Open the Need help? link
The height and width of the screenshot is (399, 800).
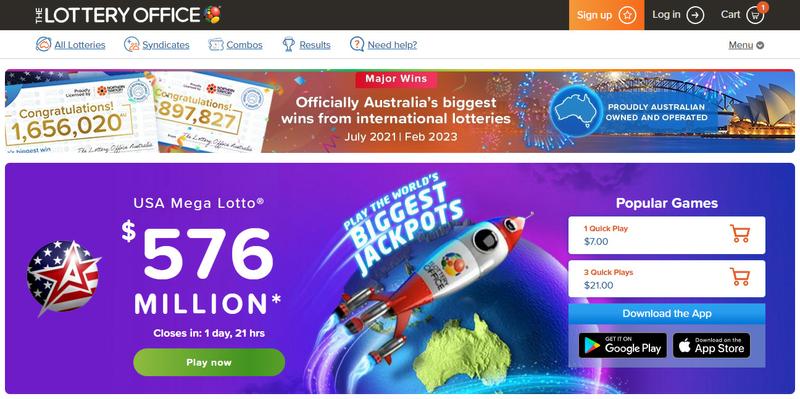(x=392, y=45)
